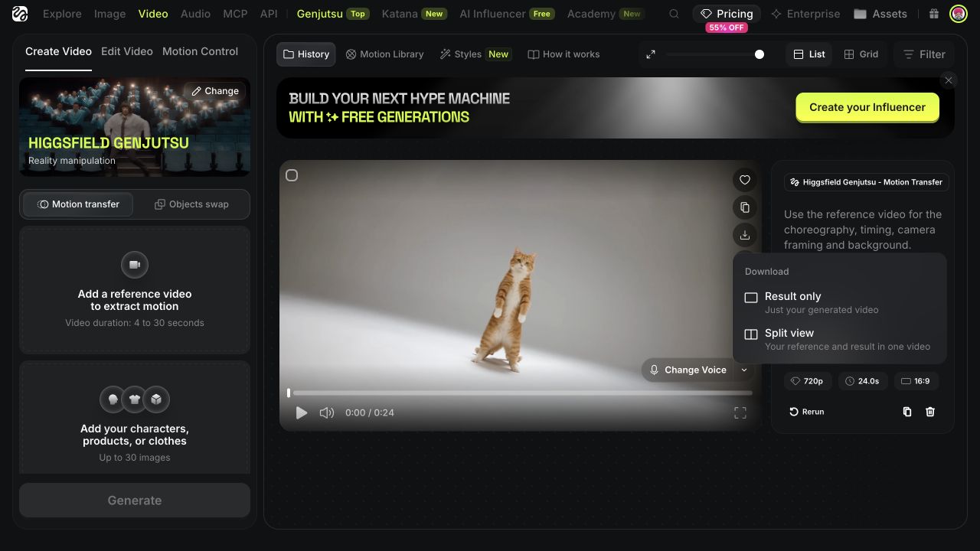
Task: Select the Objects swap mode
Action: click(x=191, y=204)
